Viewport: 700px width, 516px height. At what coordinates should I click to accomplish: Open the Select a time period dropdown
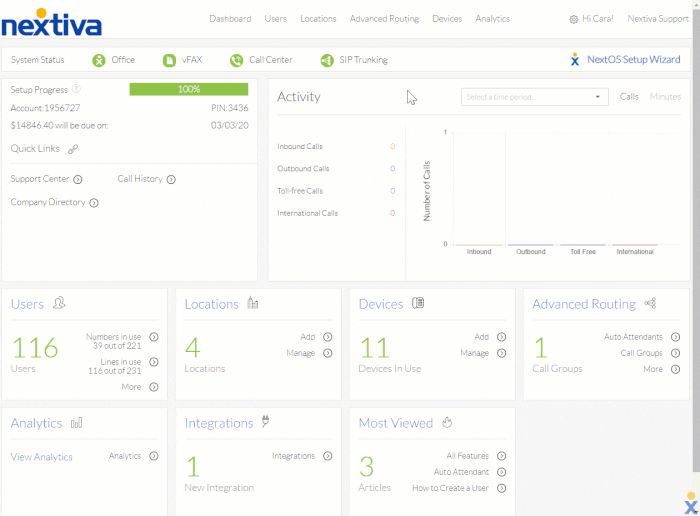[x=534, y=97]
